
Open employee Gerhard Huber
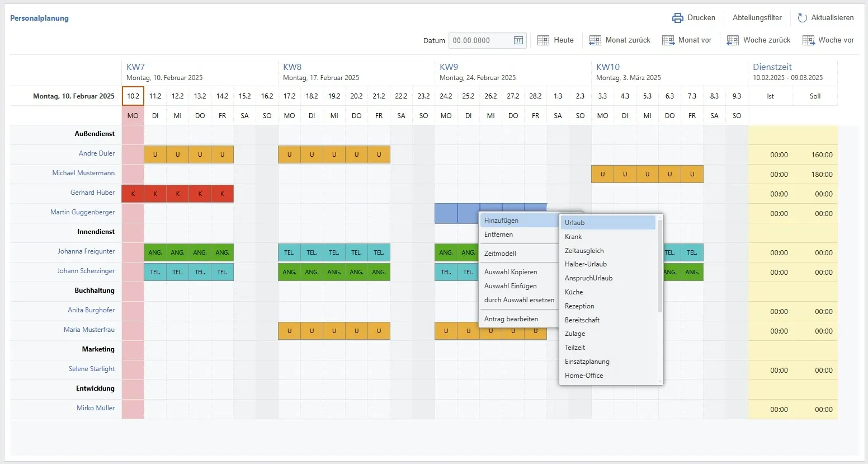(92, 193)
